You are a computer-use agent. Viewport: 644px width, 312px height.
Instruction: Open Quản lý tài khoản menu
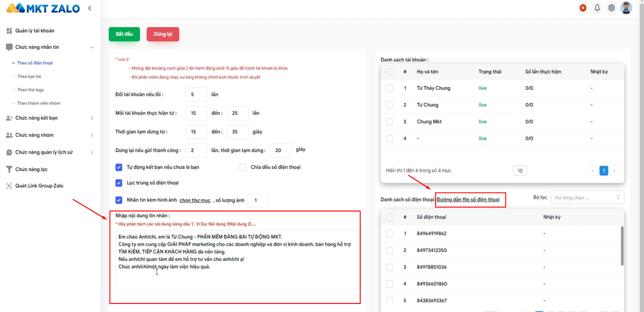click(x=35, y=31)
